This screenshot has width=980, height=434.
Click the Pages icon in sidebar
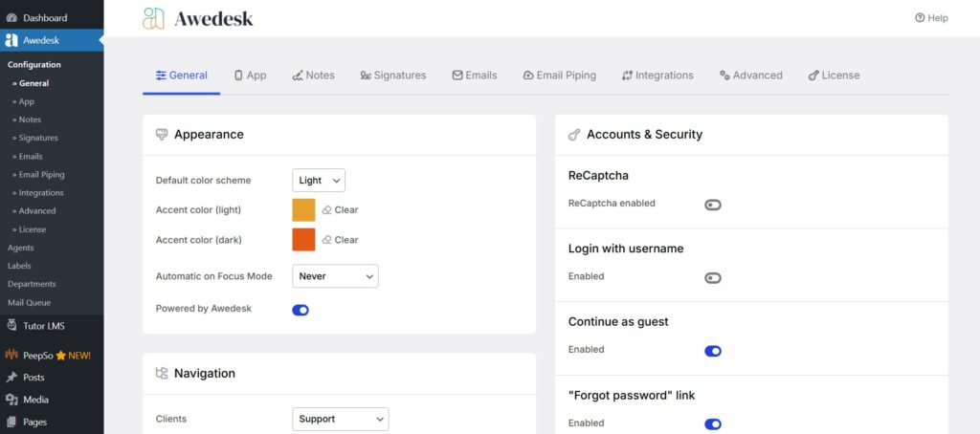tap(11, 422)
